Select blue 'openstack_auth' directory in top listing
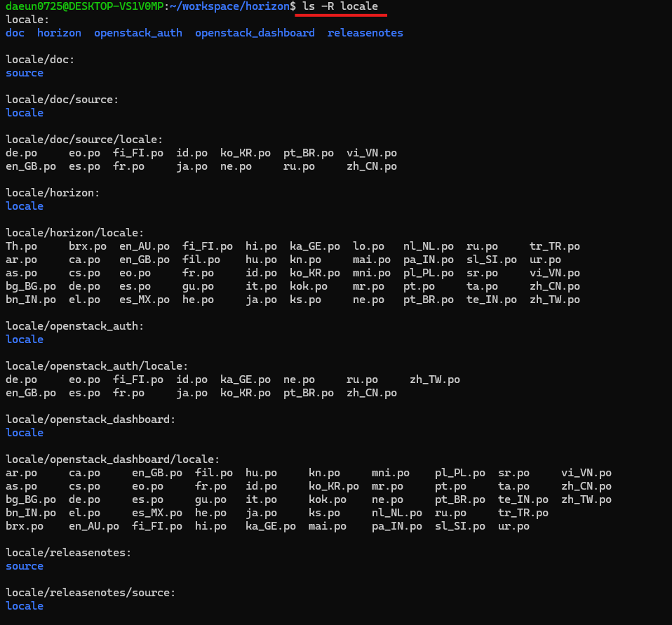Image resolution: width=672 pixels, height=625 pixels. tap(138, 33)
